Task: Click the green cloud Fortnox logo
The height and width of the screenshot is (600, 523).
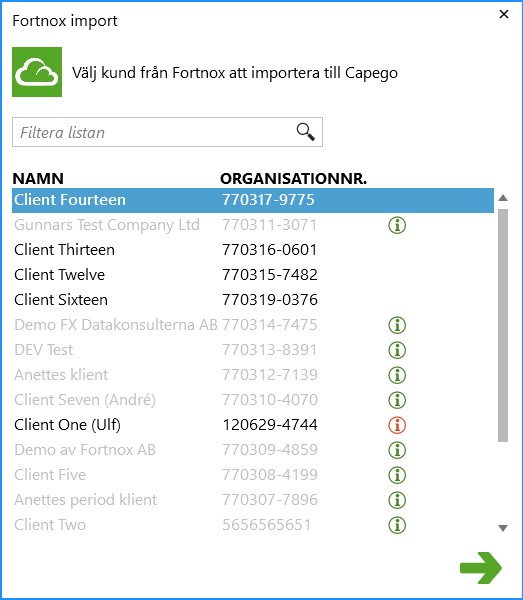Action: [x=37, y=72]
